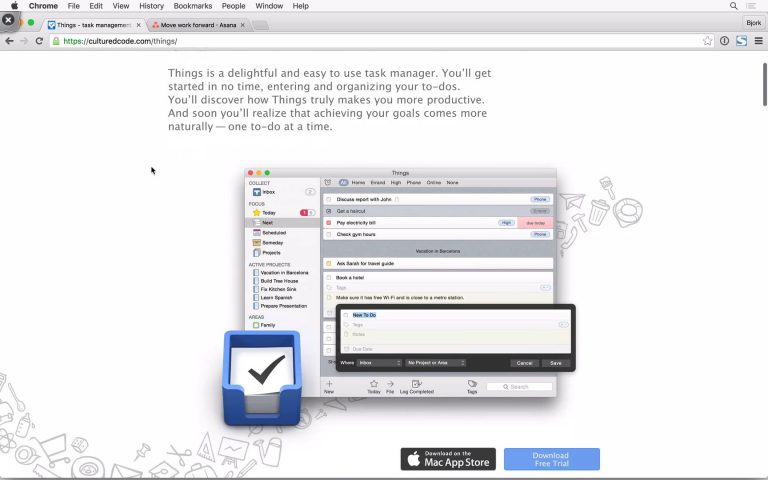Click the Today star toolbar icon

tap(374, 386)
